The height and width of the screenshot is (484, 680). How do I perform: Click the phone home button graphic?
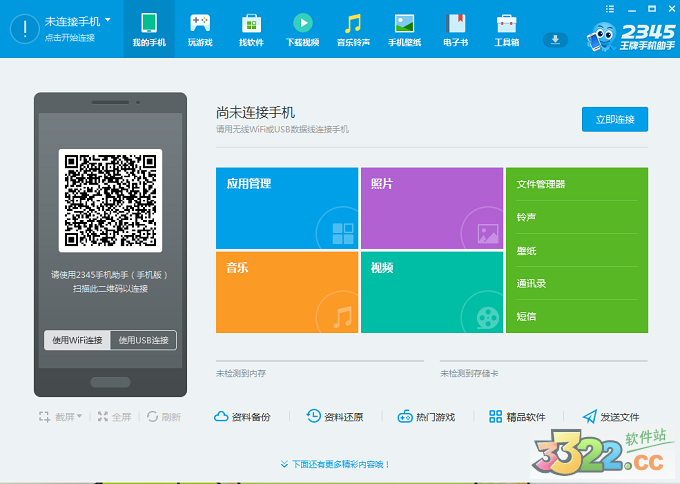pyautogui.click(x=110, y=382)
